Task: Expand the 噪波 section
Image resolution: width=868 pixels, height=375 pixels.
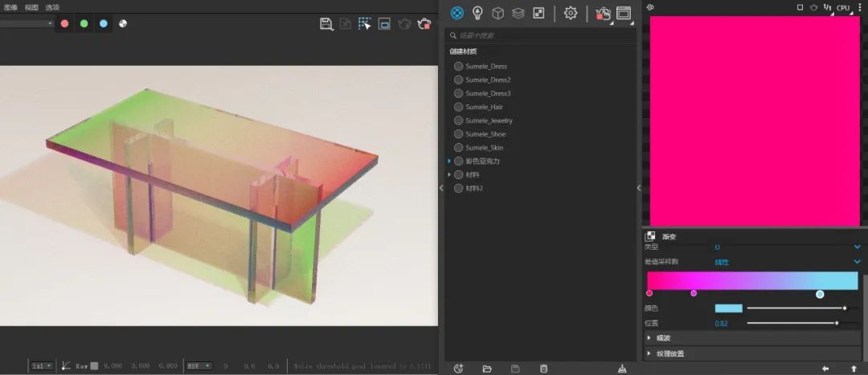Action: (753, 338)
